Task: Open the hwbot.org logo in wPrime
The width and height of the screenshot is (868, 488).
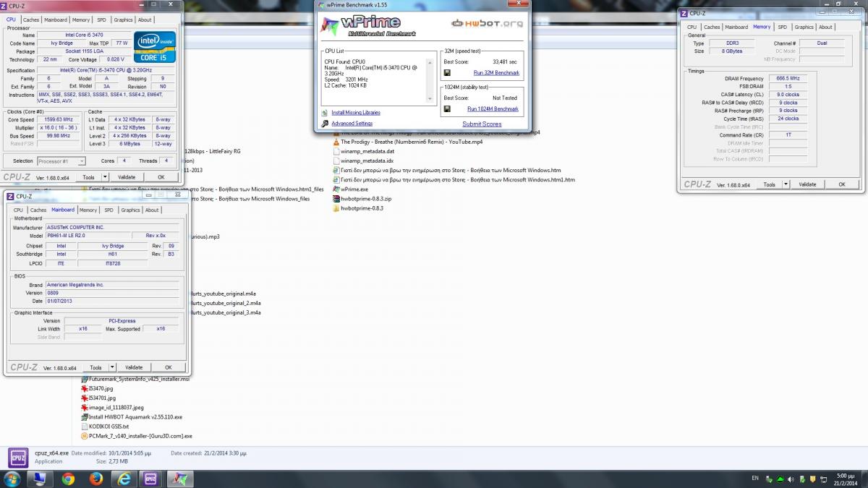Action: point(487,23)
